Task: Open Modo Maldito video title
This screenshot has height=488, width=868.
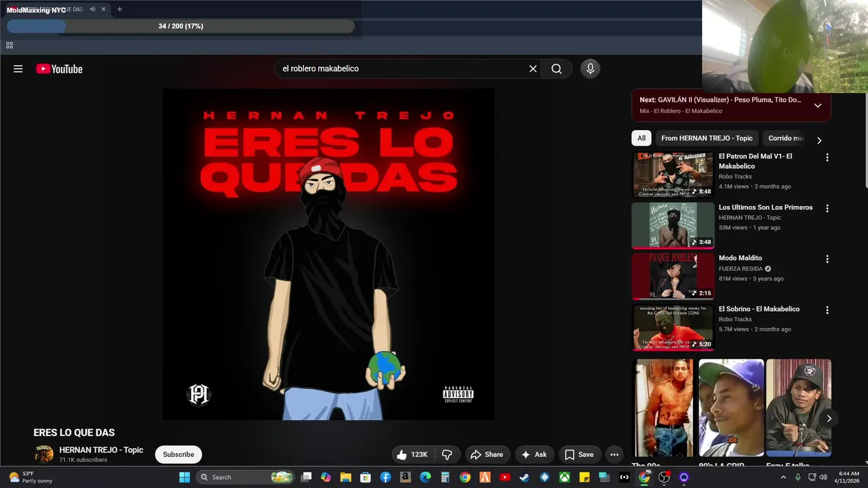Action: 741,258
